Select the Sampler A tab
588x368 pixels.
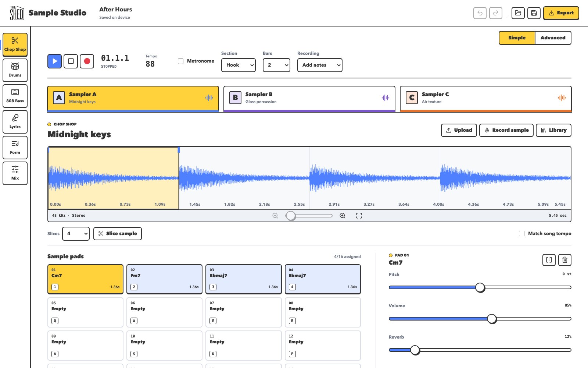point(133,99)
